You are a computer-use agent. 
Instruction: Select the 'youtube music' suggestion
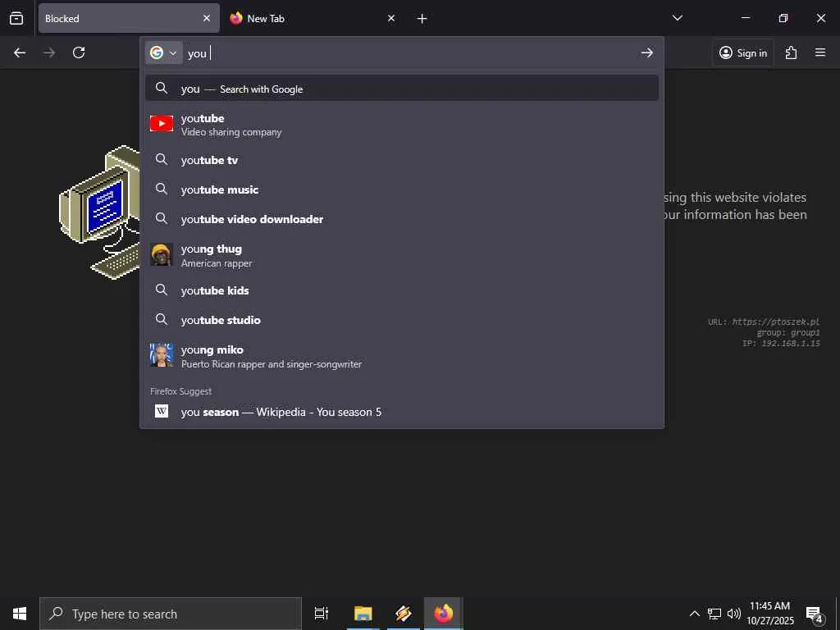tap(402, 189)
